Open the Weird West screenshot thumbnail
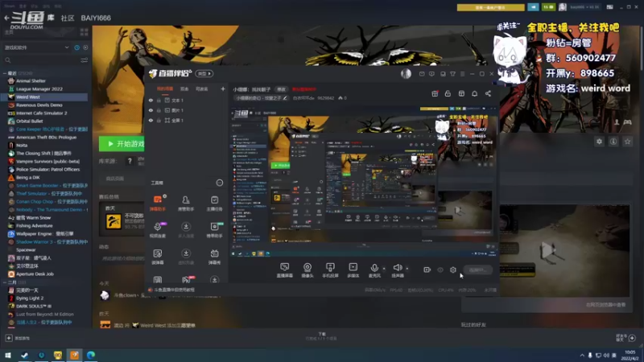The height and width of the screenshot is (362, 644). tap(564, 250)
